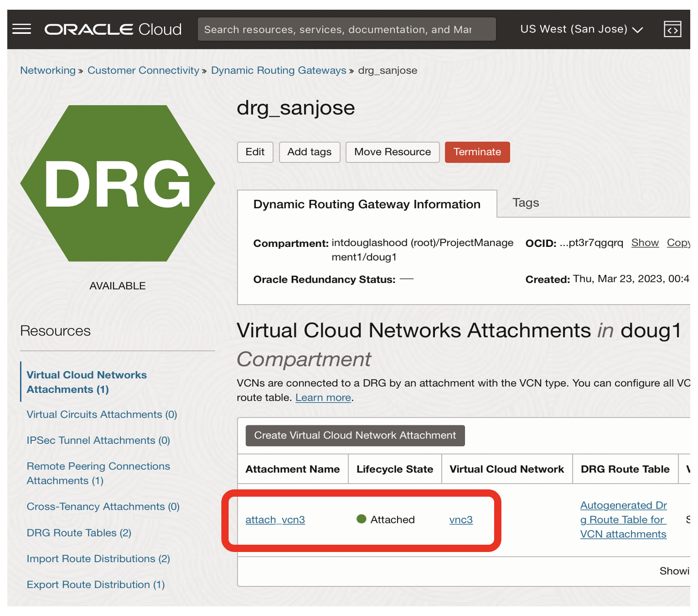698x616 pixels.
Task: Select Remote Peering Connections Attachments (1)
Action: click(99, 473)
